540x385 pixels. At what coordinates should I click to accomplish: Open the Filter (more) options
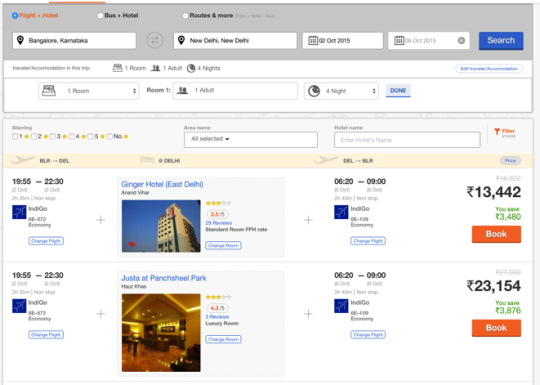[505, 133]
